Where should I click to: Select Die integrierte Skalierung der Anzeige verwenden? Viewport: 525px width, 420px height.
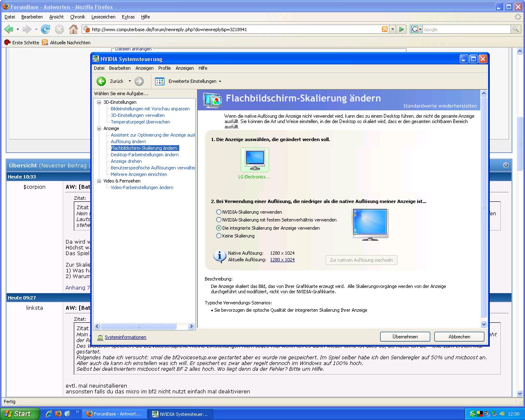pyautogui.click(x=219, y=228)
